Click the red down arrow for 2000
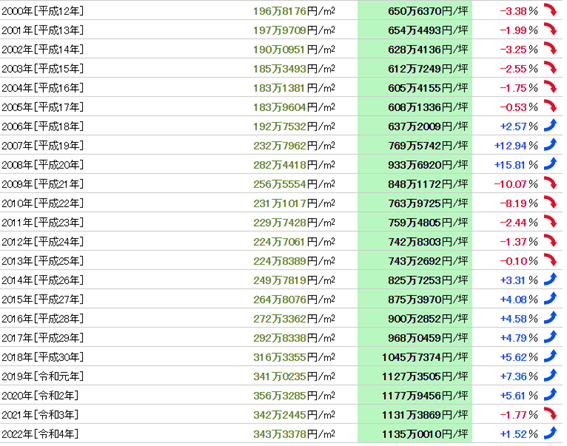 pyautogui.click(x=550, y=10)
